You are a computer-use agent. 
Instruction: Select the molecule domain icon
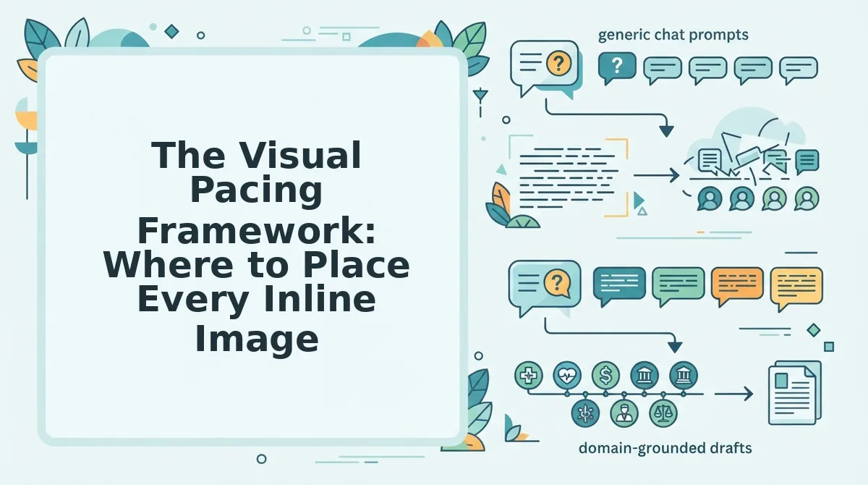coord(584,413)
